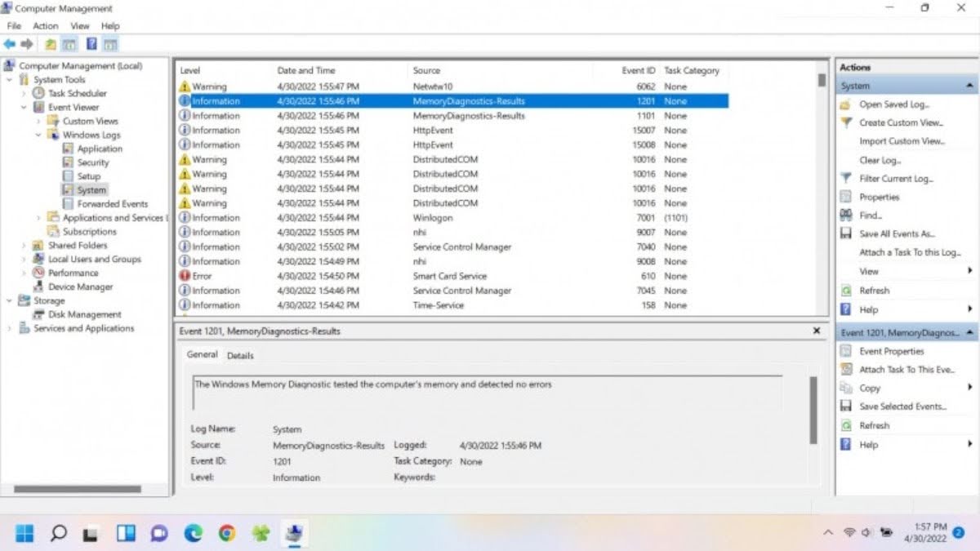Open Disk Management in the tree
The height and width of the screenshot is (551, 980).
pyautogui.click(x=84, y=314)
